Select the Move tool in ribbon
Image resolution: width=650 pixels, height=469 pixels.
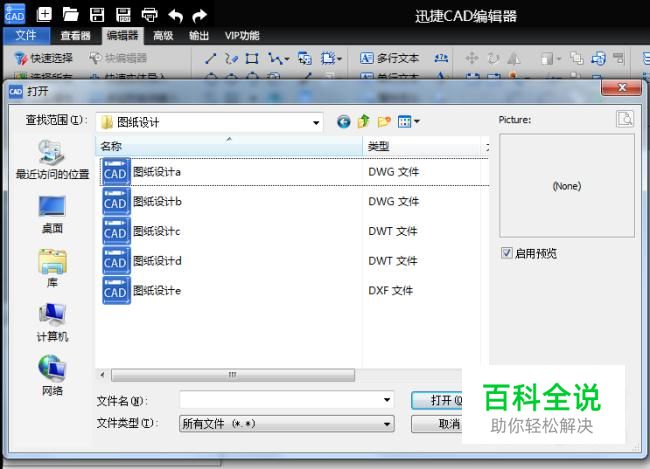[x=472, y=58]
